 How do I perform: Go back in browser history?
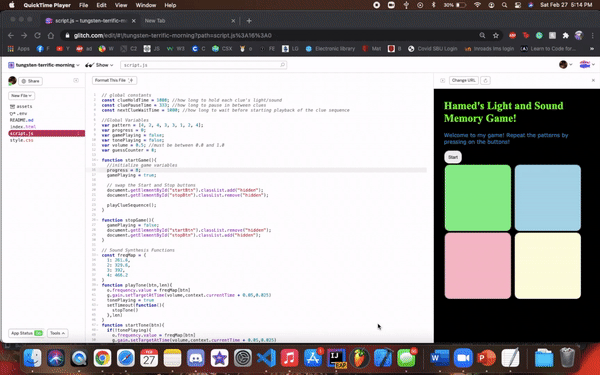click(11, 35)
